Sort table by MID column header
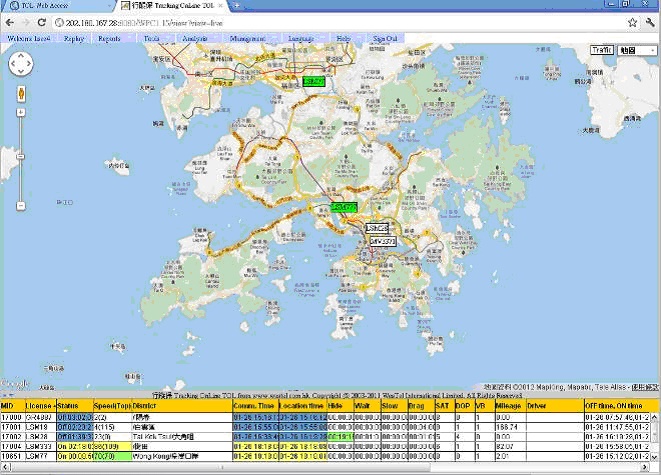The width and height of the screenshot is (661, 475). point(13,405)
